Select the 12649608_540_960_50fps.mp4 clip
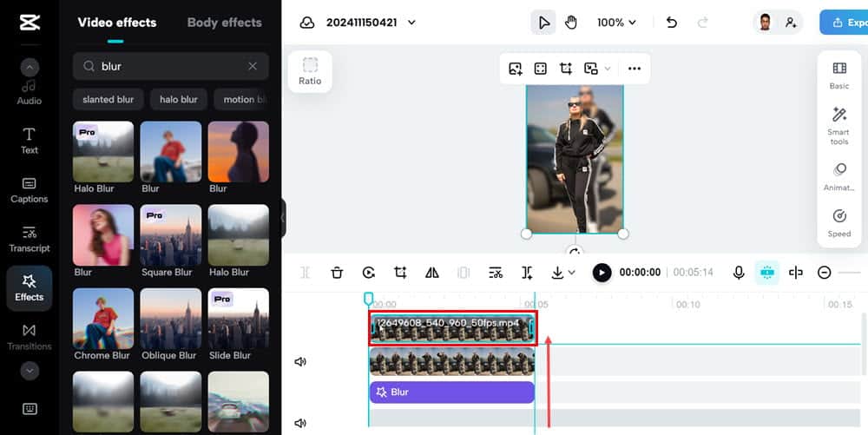This screenshot has height=435, width=868. tap(451, 328)
